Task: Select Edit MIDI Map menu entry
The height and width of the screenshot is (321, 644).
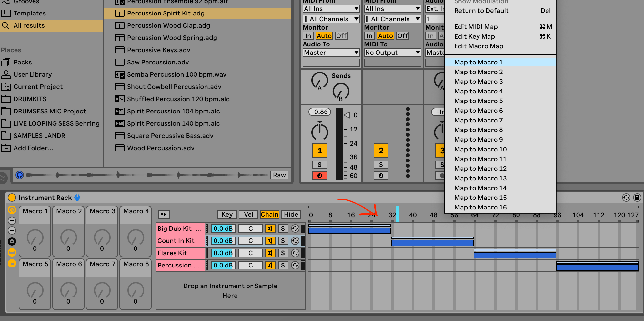Action: point(476,27)
